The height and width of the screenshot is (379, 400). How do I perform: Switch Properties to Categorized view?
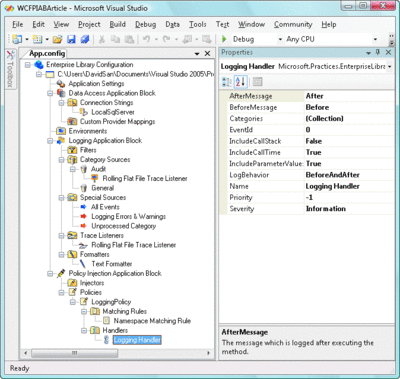pyautogui.click(x=226, y=81)
